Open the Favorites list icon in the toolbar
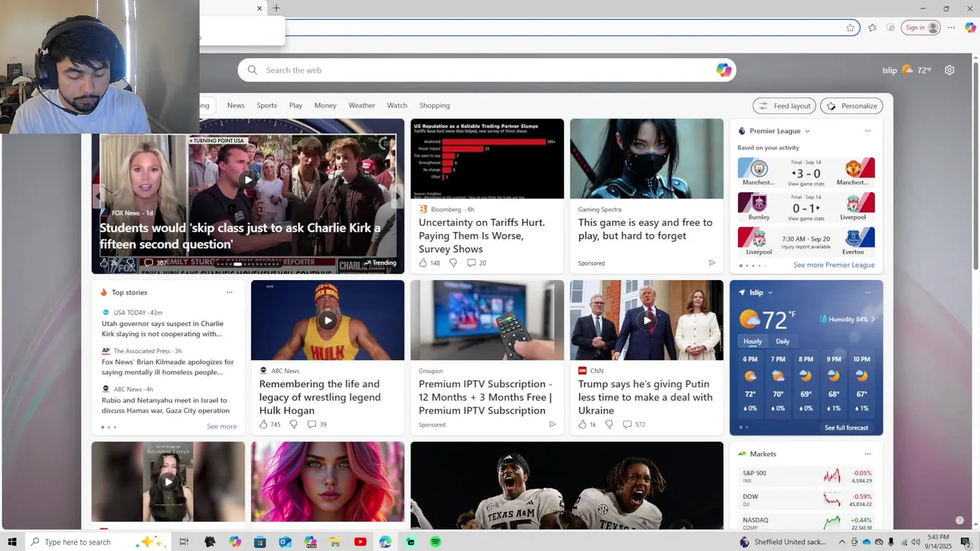980x551 pixels. (872, 28)
